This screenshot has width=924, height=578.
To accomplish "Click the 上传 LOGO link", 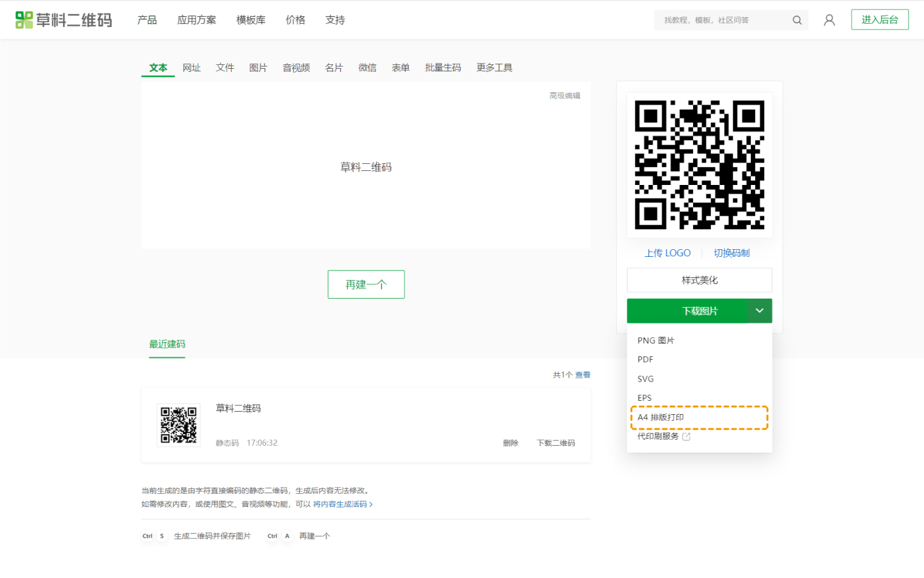I will click(x=667, y=253).
